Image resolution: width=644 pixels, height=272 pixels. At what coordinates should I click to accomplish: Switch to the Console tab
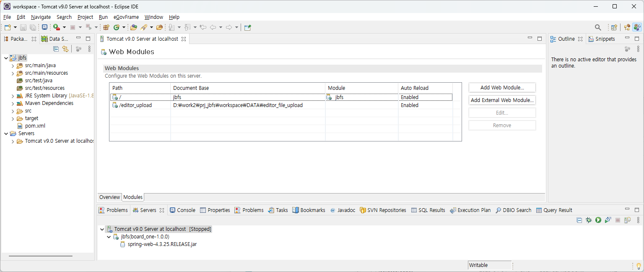click(x=182, y=210)
